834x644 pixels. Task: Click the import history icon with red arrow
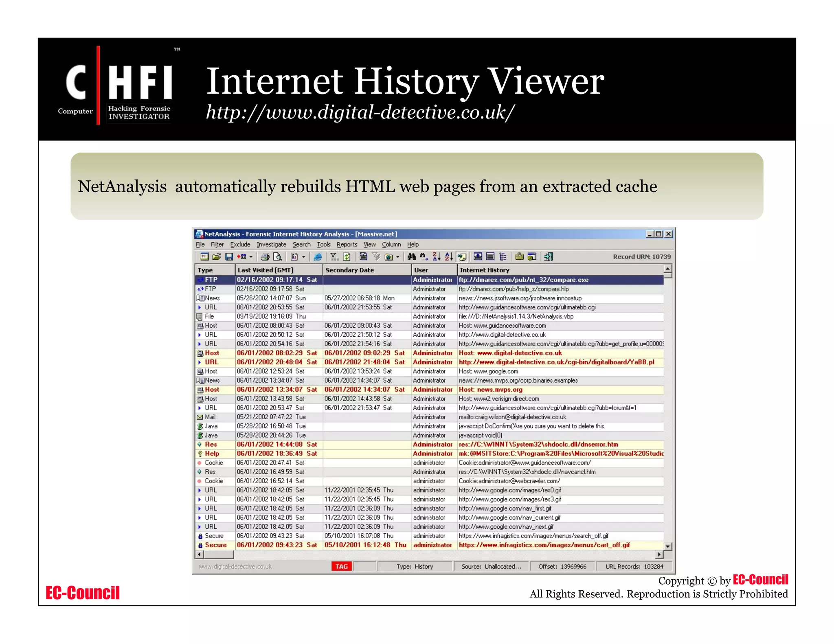pyautogui.click(x=241, y=256)
